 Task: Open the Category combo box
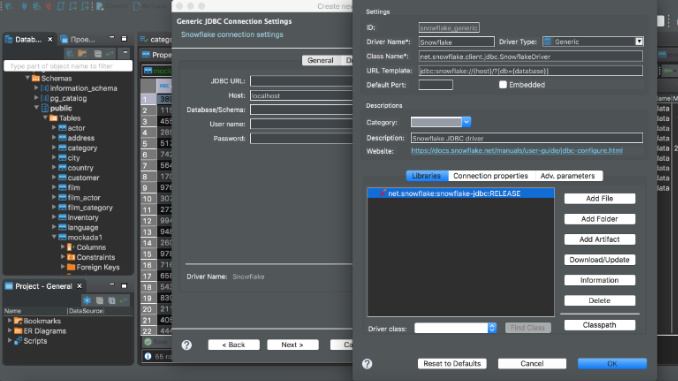click(x=441, y=122)
